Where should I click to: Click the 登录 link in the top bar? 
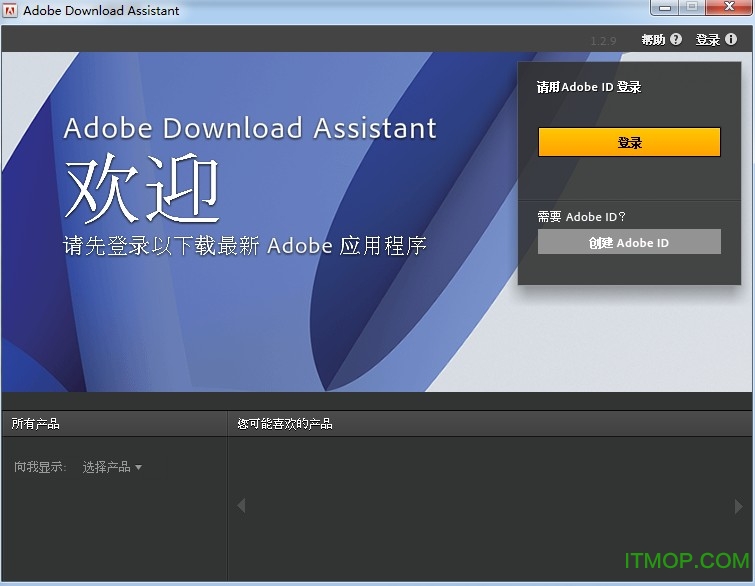(708, 40)
